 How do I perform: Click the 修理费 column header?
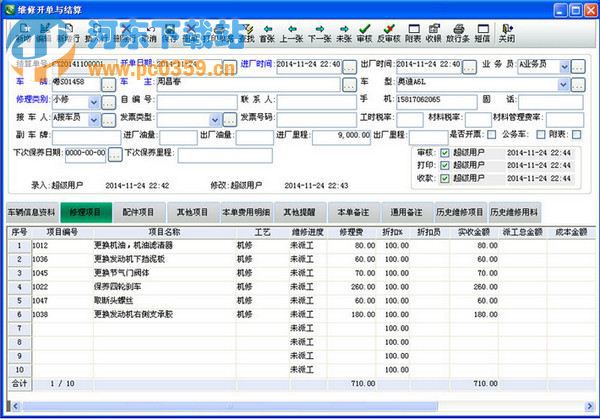tap(352, 232)
